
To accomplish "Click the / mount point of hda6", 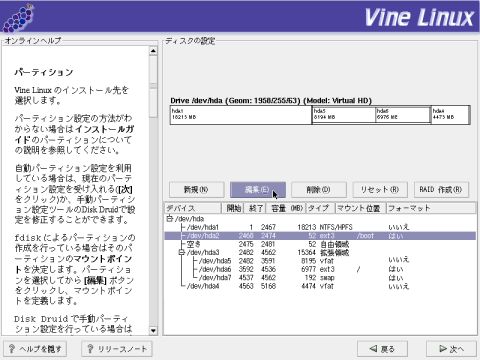I will 358,269.
